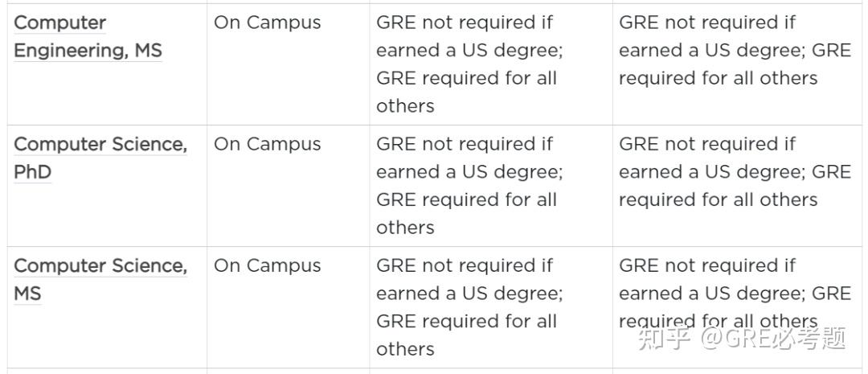Select On Campus in Computer Science MS row
The width and height of the screenshot is (868, 374).
(267, 266)
